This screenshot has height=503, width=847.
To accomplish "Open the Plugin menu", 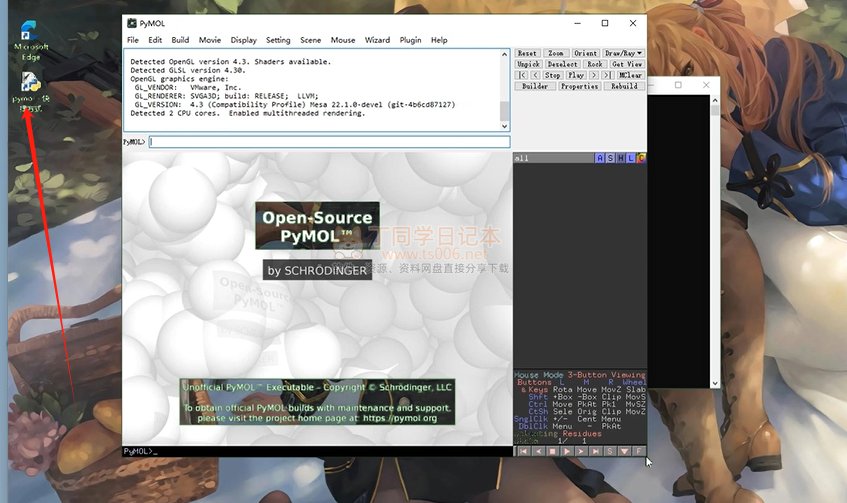I will click(x=410, y=40).
